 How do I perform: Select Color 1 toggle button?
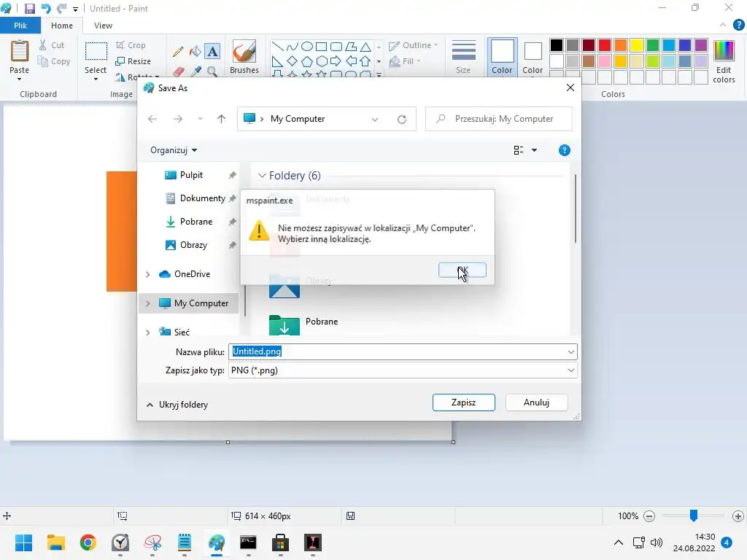point(502,57)
